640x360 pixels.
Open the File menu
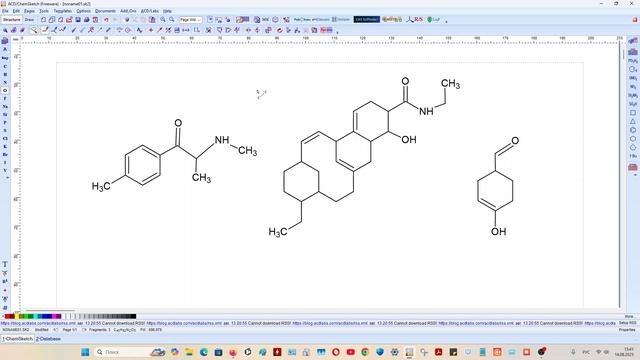coord(5,11)
